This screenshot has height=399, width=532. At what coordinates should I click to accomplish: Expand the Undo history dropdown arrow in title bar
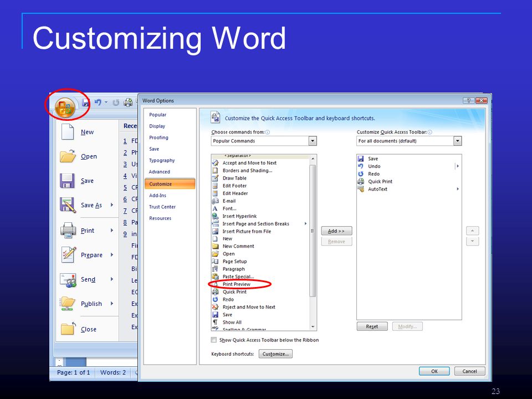pyautogui.click(x=106, y=102)
